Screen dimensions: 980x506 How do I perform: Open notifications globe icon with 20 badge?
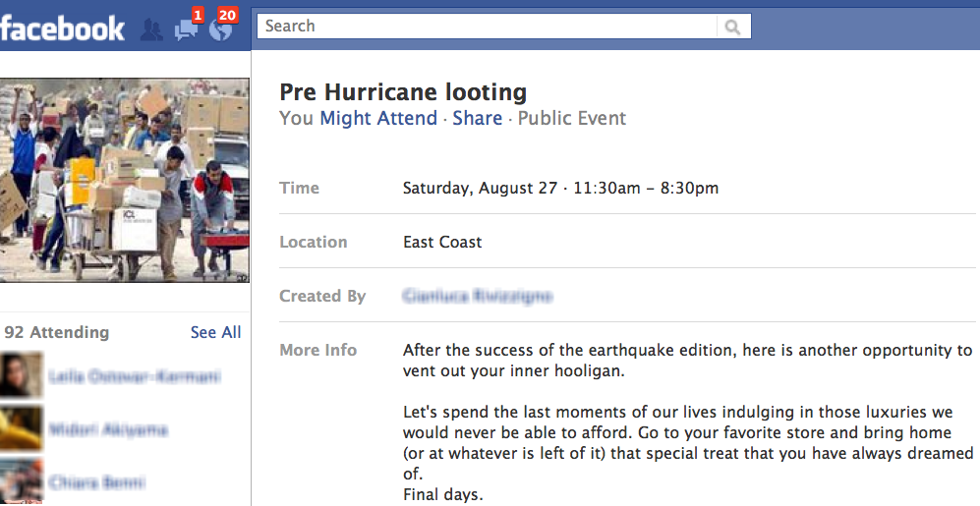click(221, 28)
